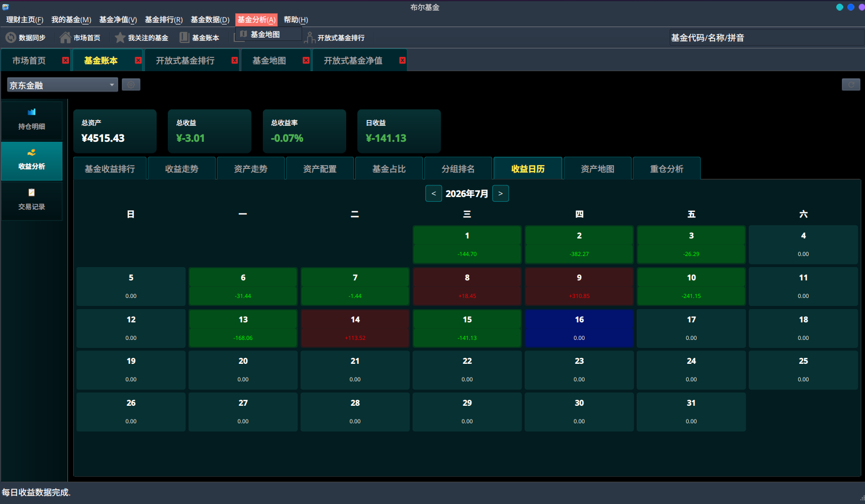Click the account settings gear button

click(131, 85)
